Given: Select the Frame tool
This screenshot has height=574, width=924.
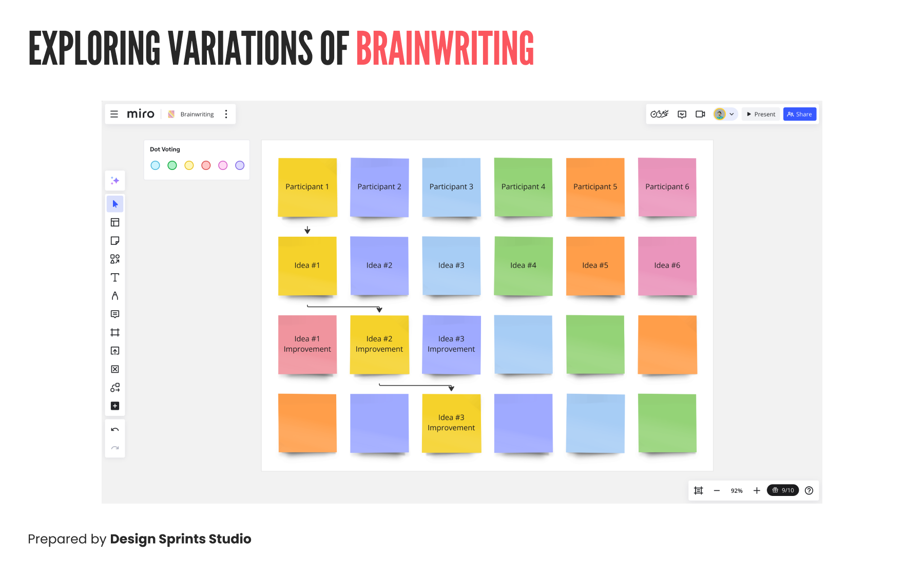Looking at the screenshot, I should click(x=115, y=333).
